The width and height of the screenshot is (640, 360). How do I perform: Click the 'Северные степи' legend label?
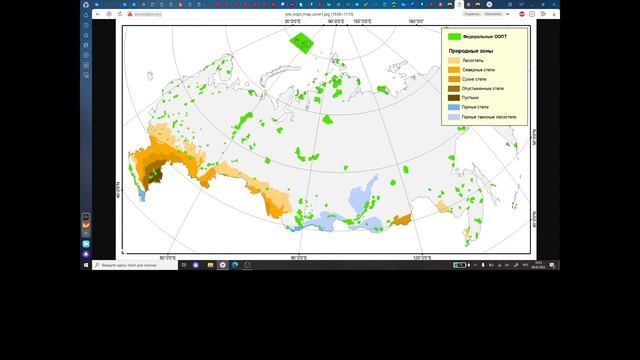tap(478, 70)
